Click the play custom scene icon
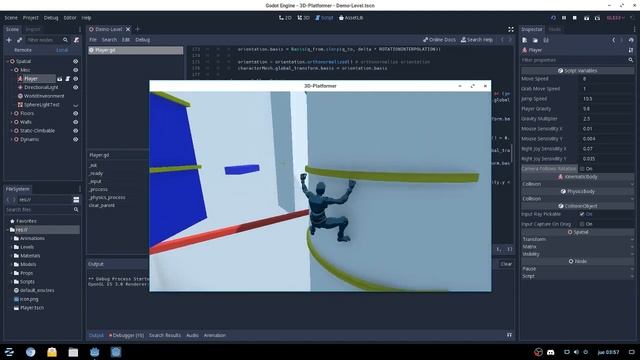The width and height of the screenshot is (640, 360). [598, 18]
